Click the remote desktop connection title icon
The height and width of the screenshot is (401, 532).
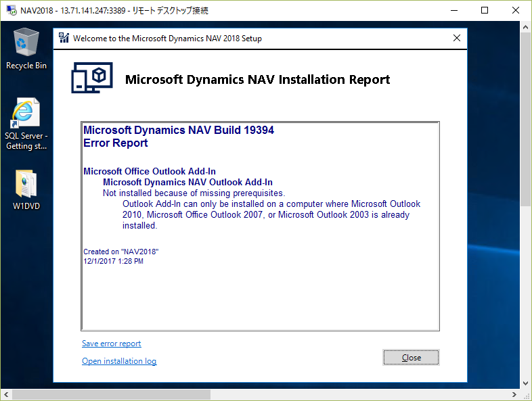tap(12, 11)
